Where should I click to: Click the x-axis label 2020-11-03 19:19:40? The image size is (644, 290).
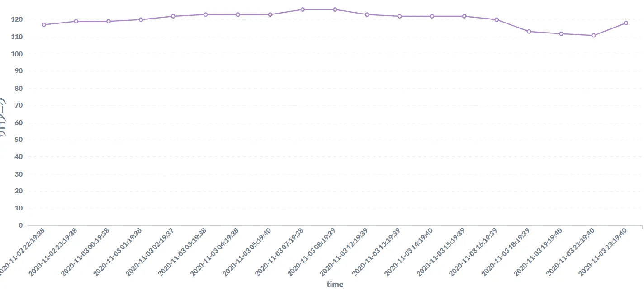tap(539, 251)
